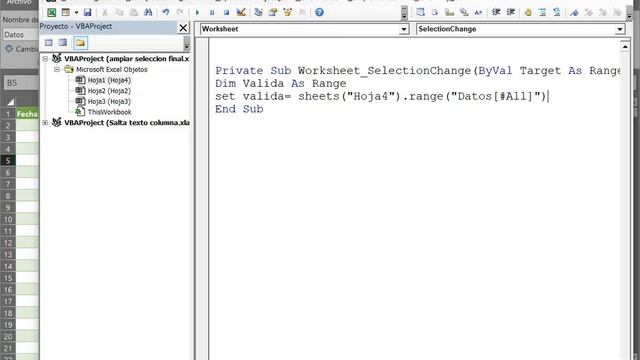Click the 'set valida= sheets("Hoja4")' code line
The image size is (640, 360).
[380, 96]
